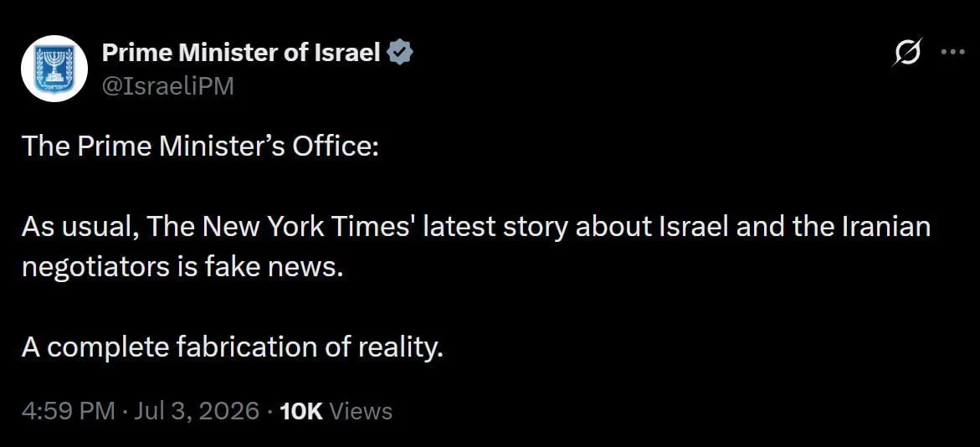Open the 4:59 PM timestamp link
The image size is (980, 447).
click(x=68, y=411)
